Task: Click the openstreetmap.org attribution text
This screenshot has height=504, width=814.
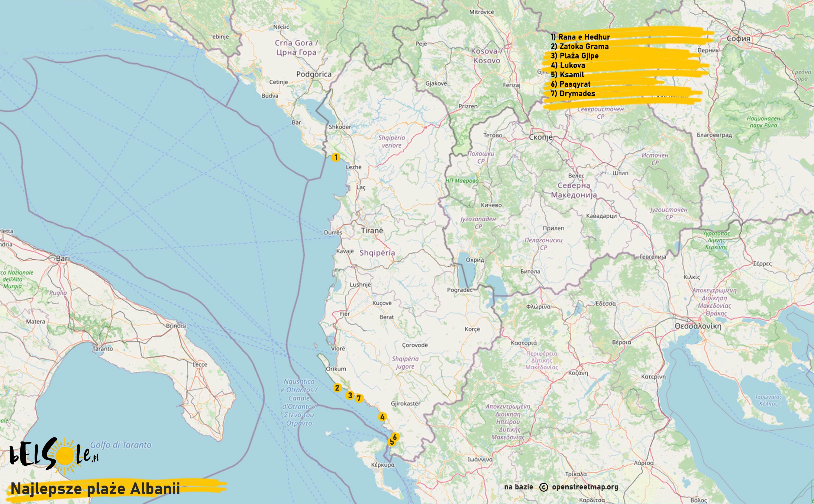Action: [585, 487]
